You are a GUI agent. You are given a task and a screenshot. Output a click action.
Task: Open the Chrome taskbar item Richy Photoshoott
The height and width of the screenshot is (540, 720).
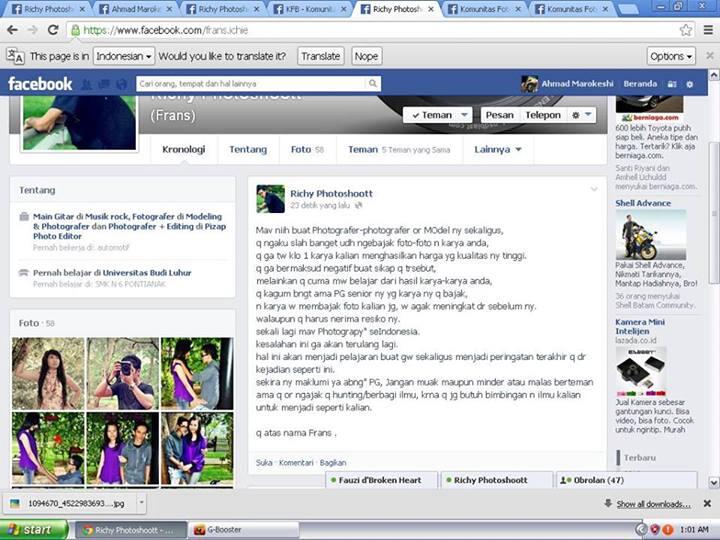tap(131, 530)
